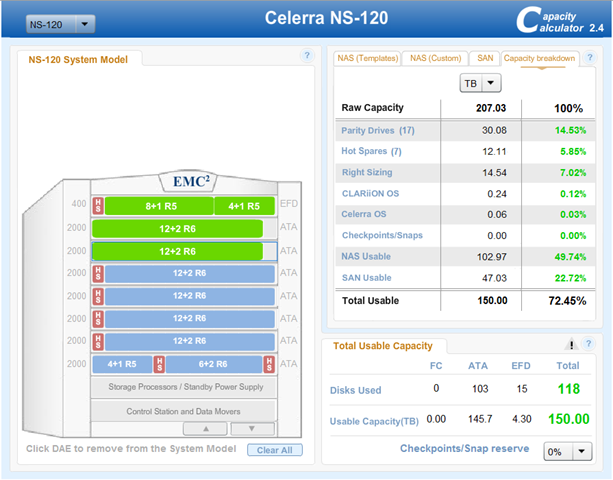This screenshot has height=480, width=613.
Task: Click the Storage Processors / Standby Power Supply block
Action: (x=183, y=387)
